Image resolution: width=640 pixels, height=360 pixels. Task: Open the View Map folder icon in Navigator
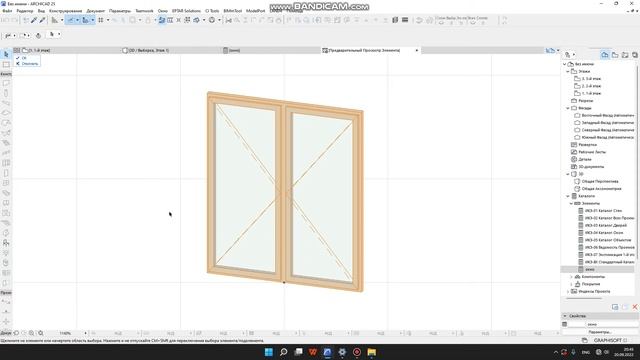pos(615,55)
